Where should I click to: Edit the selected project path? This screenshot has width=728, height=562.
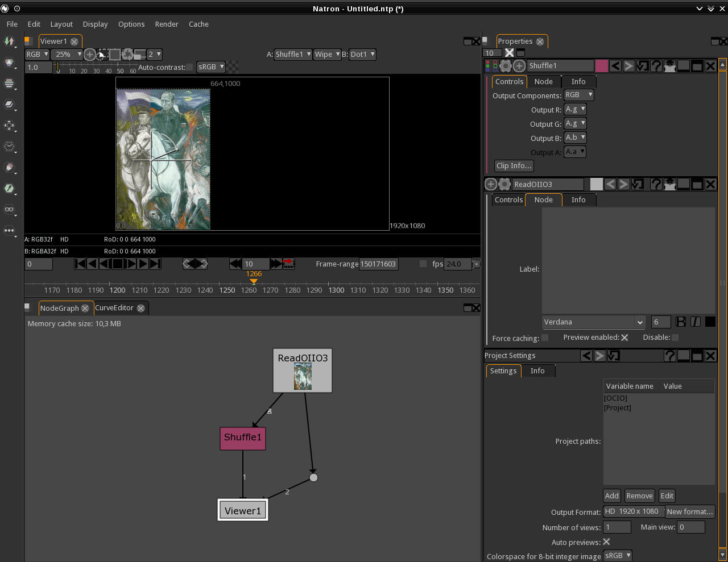coord(667,496)
